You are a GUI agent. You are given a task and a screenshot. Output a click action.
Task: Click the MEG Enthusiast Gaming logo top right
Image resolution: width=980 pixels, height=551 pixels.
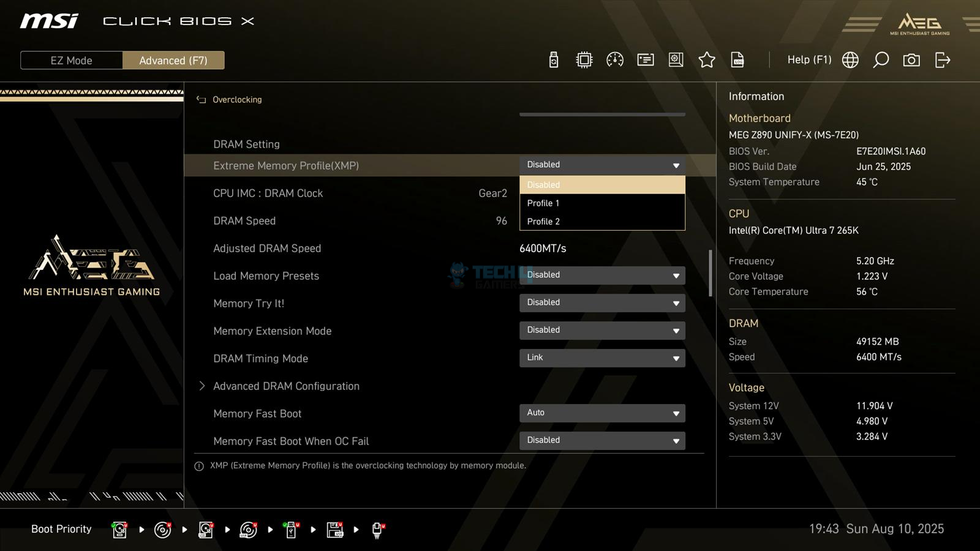pos(919,24)
